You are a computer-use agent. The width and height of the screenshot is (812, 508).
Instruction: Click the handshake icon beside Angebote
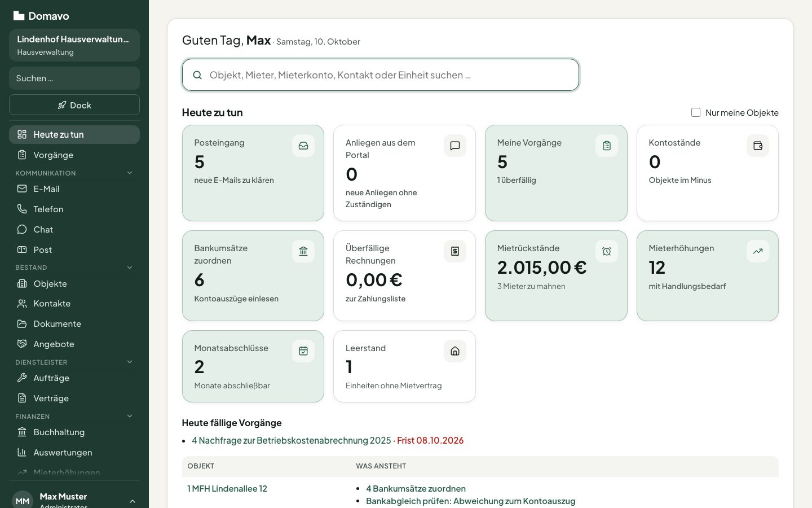(x=22, y=344)
